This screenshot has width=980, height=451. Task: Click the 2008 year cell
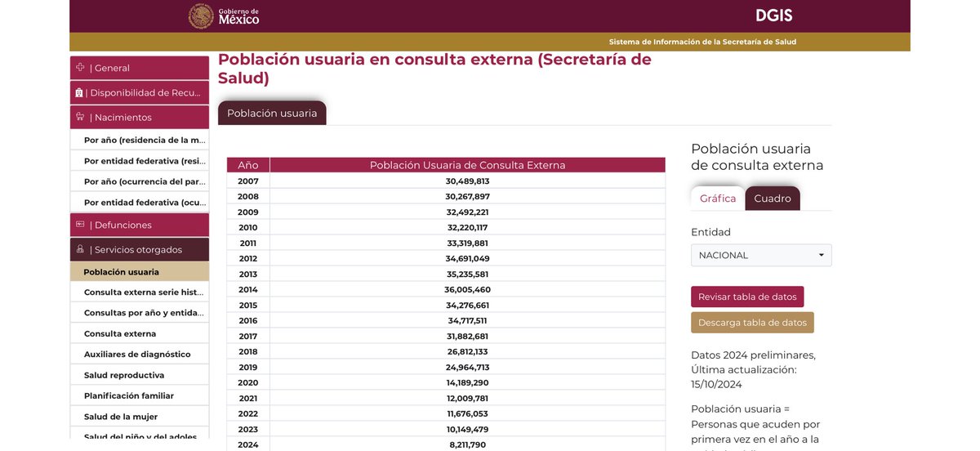248,196
